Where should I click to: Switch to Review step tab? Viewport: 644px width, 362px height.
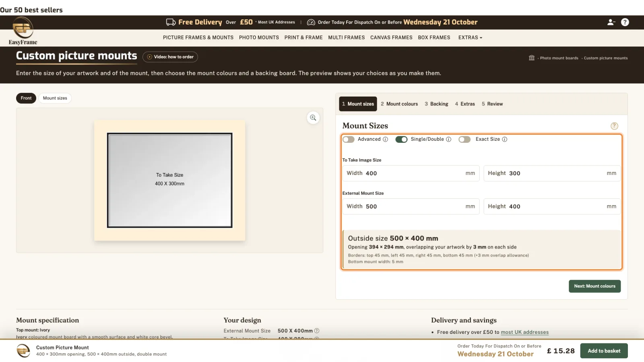pyautogui.click(x=492, y=104)
